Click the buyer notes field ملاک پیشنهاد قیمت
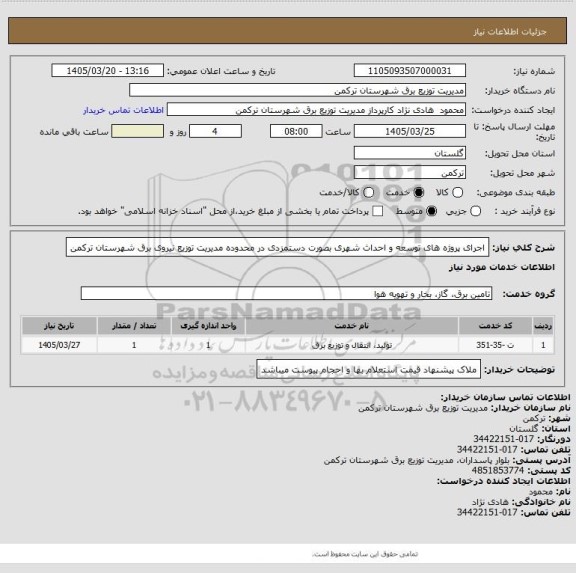The image size is (576, 573). [368, 369]
